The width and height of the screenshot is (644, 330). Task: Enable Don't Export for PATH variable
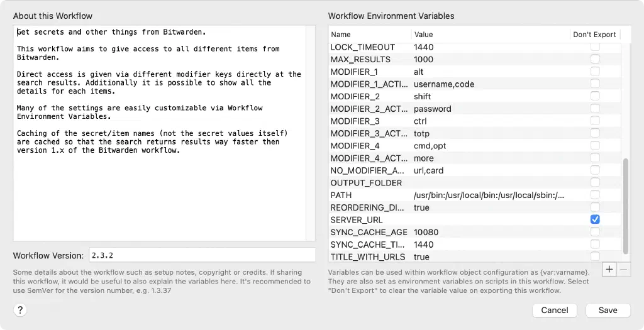coord(595,195)
